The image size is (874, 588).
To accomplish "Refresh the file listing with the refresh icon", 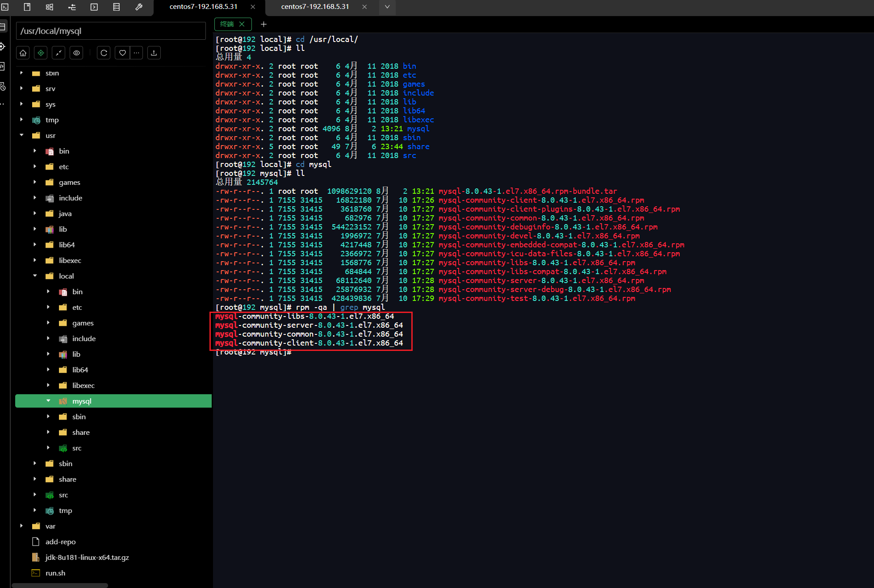I will point(104,53).
